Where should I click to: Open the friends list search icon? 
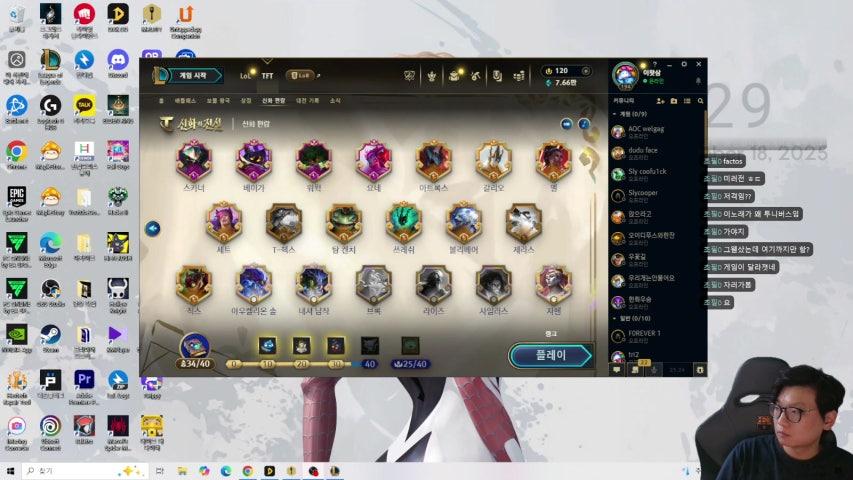pyautogui.click(x=700, y=101)
